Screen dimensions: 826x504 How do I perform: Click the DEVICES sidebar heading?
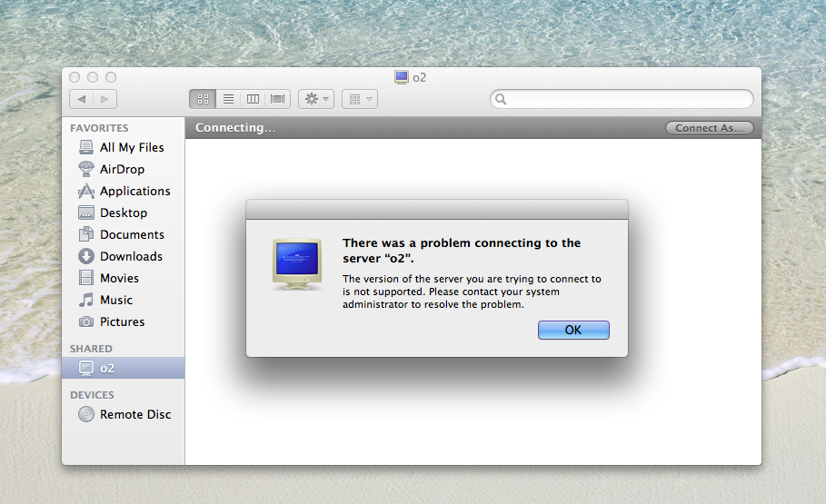pyautogui.click(x=92, y=395)
